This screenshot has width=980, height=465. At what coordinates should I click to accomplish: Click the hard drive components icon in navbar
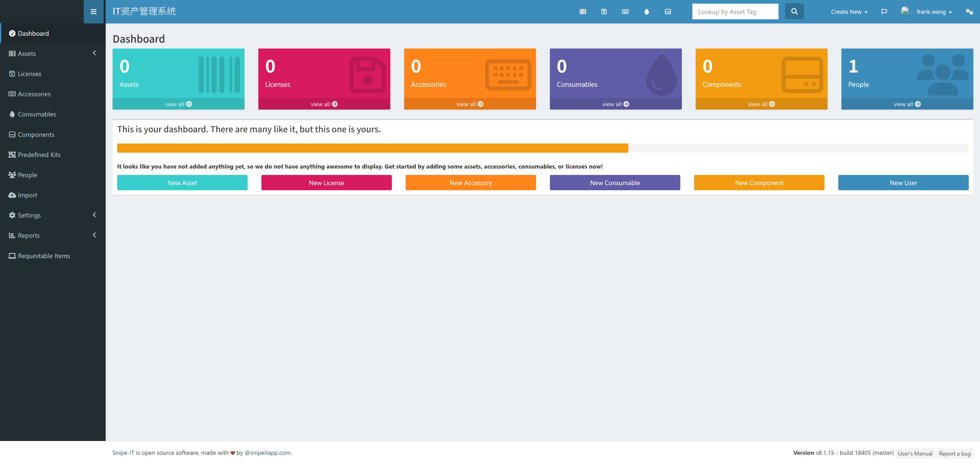click(668, 12)
